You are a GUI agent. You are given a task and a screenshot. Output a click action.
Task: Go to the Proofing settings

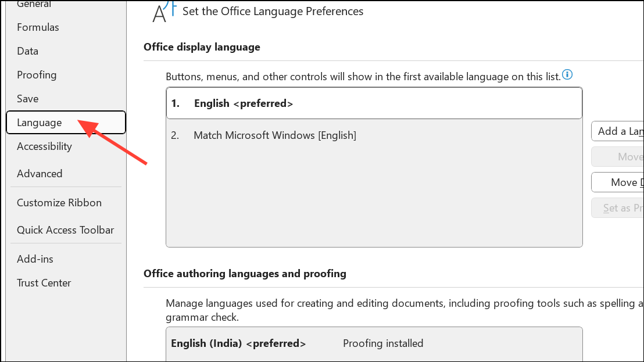click(37, 75)
